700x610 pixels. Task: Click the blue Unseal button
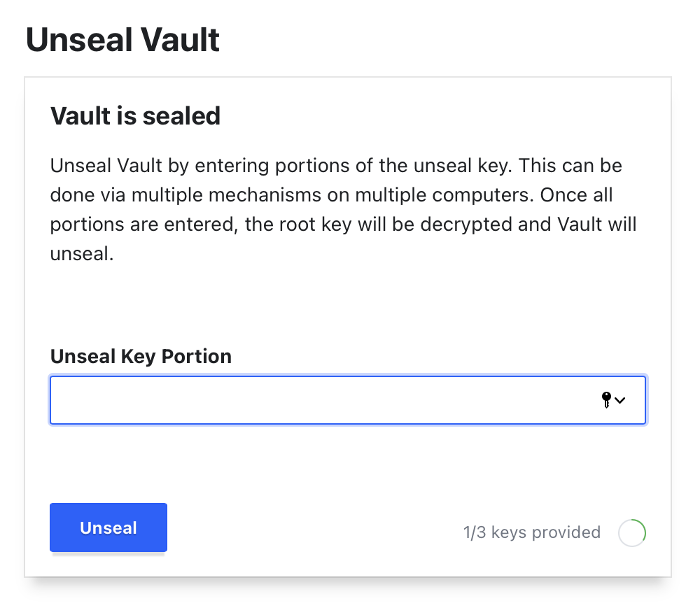point(108,527)
